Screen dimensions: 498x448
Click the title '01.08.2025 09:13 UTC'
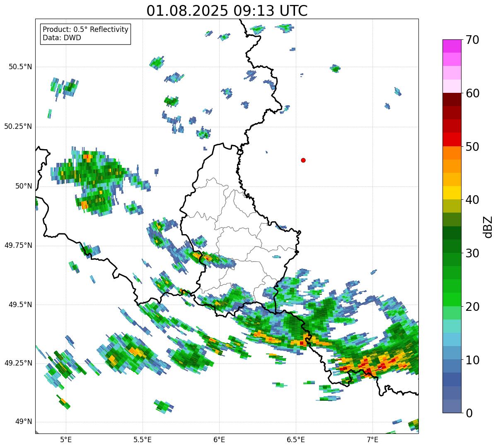[227, 11]
